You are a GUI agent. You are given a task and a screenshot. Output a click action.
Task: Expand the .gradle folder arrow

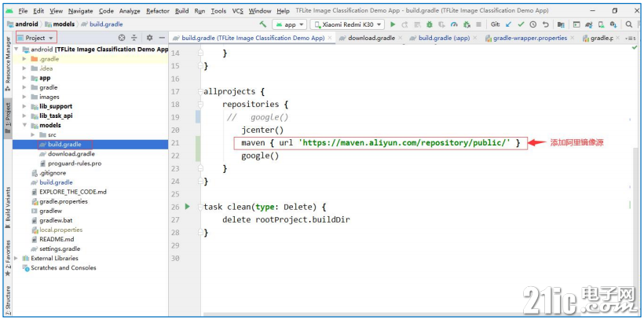[24, 59]
